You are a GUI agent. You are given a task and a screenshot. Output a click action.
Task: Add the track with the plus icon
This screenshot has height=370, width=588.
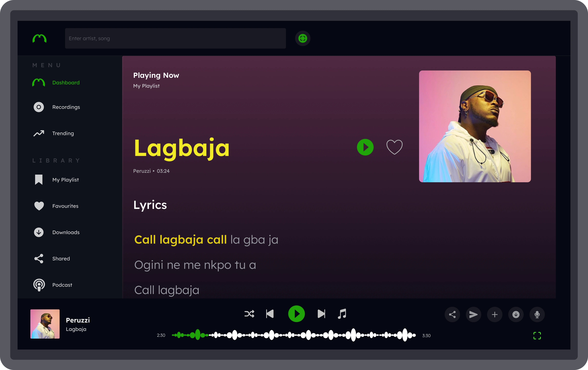[495, 315]
